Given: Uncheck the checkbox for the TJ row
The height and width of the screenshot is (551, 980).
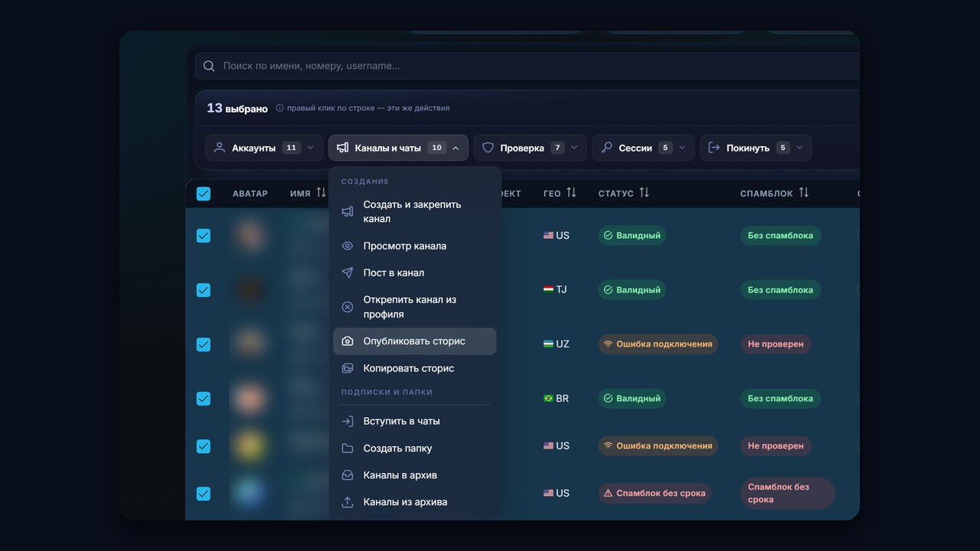Looking at the screenshot, I should tap(203, 290).
